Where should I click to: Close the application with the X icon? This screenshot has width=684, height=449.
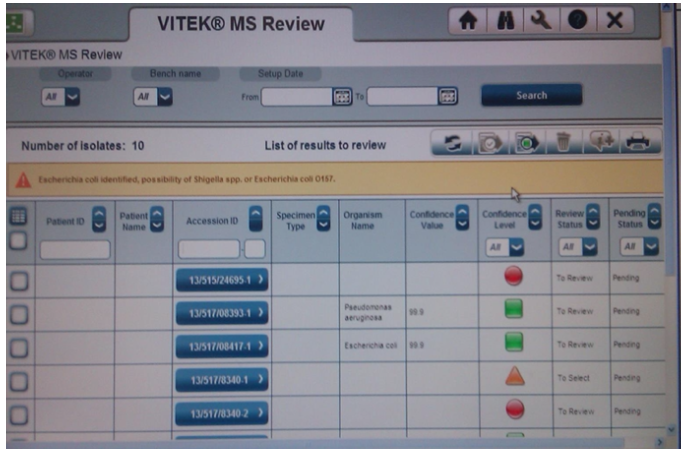click(x=614, y=21)
